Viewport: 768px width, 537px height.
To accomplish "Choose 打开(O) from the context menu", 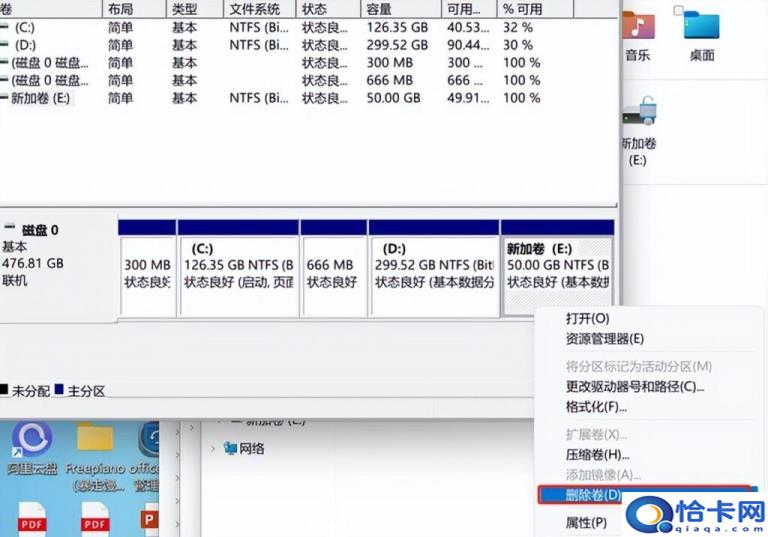I will 587,318.
